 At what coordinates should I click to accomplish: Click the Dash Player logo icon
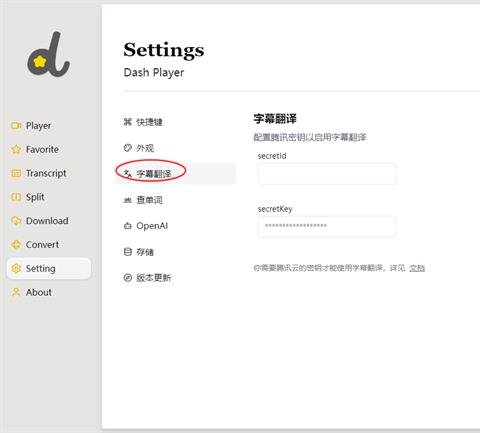48,54
